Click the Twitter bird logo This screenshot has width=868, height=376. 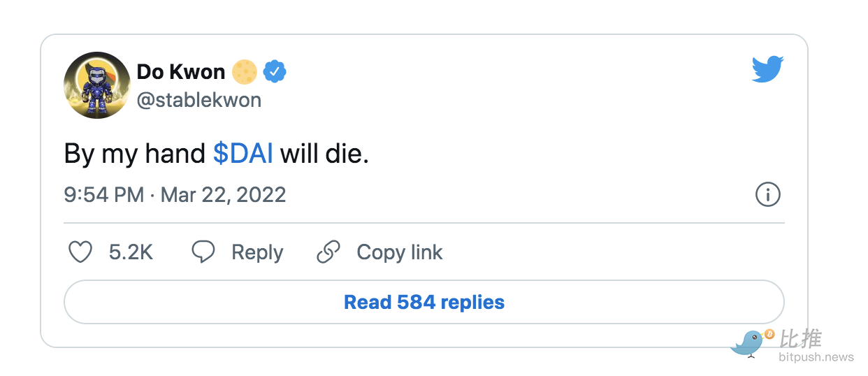tap(767, 69)
